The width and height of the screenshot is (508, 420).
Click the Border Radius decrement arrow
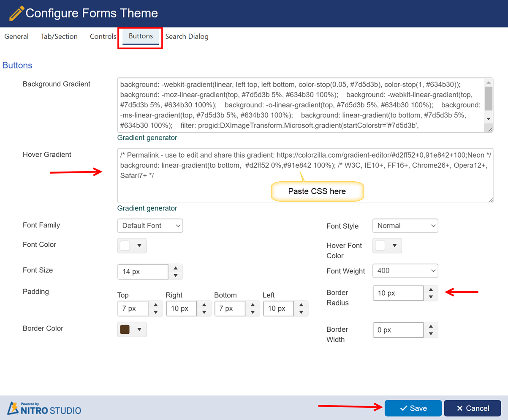(x=431, y=296)
